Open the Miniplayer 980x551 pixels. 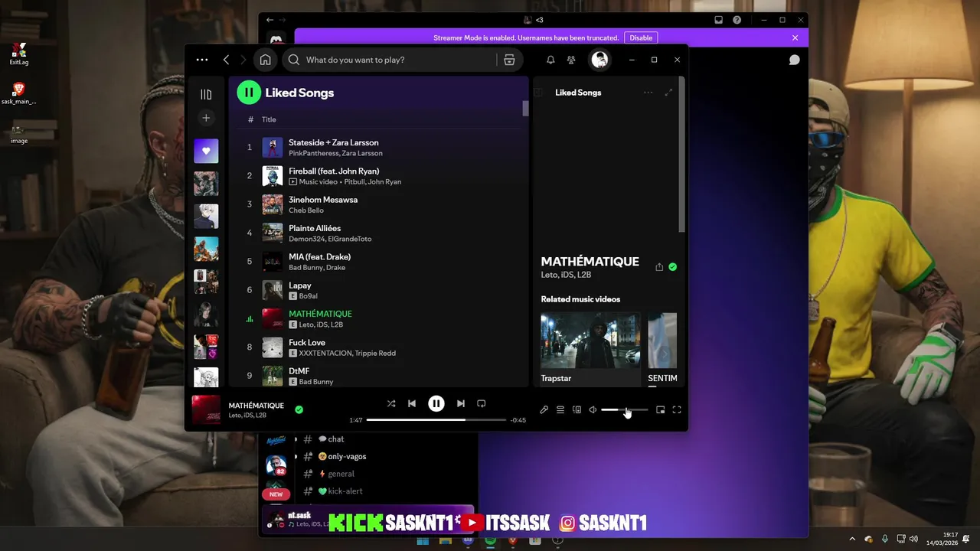coord(661,410)
